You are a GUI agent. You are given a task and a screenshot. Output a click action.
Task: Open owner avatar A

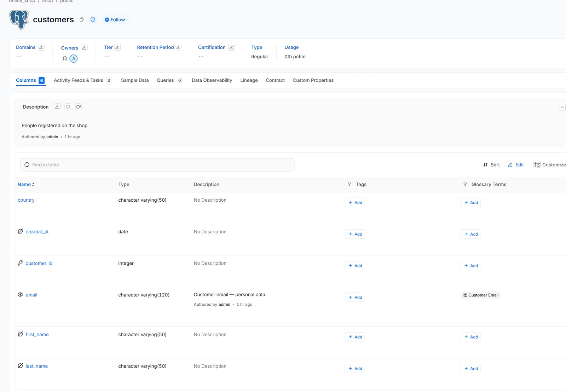pyautogui.click(x=74, y=59)
